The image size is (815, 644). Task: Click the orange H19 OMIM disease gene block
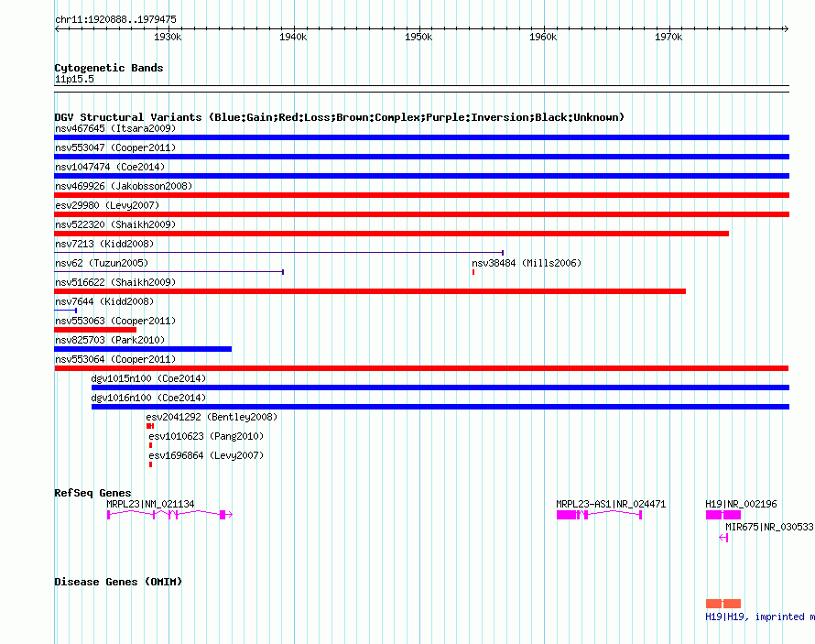pos(723,604)
